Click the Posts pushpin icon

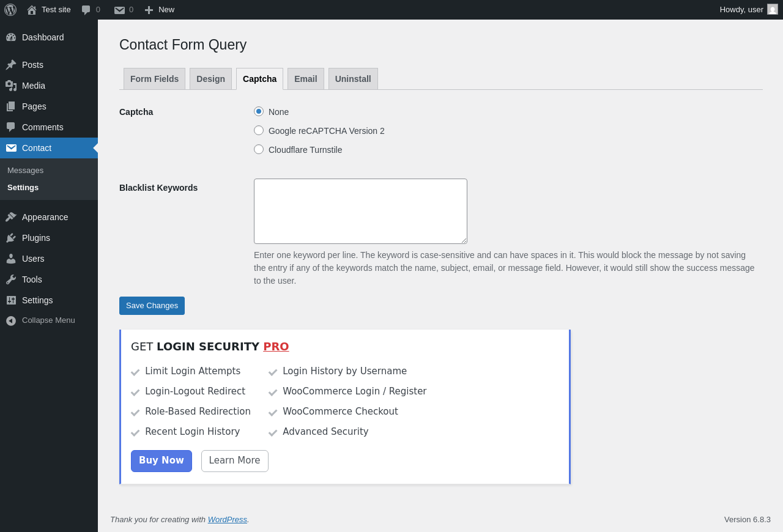tap(11, 65)
